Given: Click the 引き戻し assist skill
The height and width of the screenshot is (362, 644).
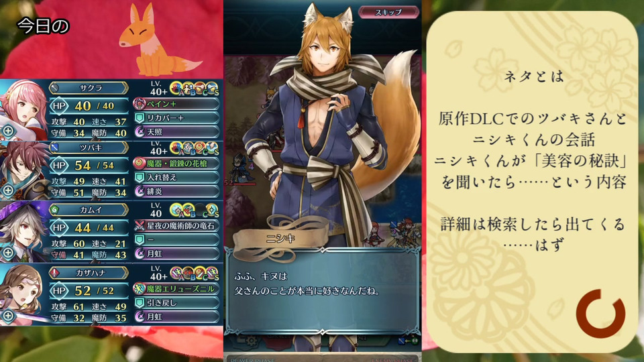Looking at the screenshot, I should 176,303.
